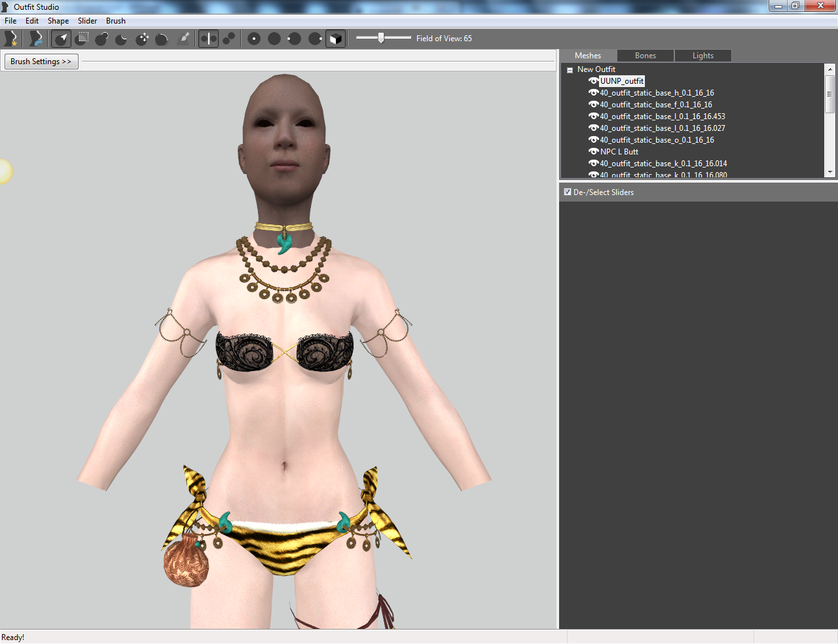Click the Field of View: 65 label

[x=444, y=39]
